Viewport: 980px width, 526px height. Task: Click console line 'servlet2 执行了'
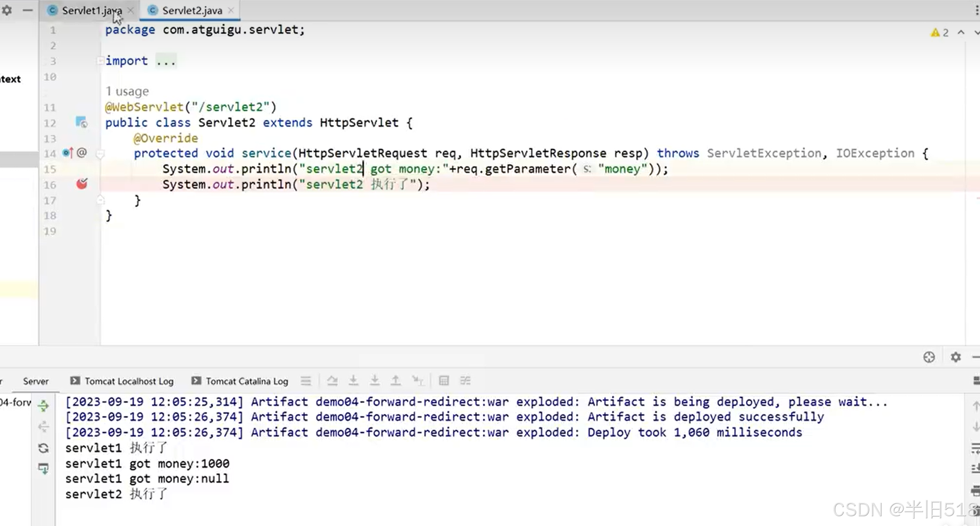coord(116,494)
